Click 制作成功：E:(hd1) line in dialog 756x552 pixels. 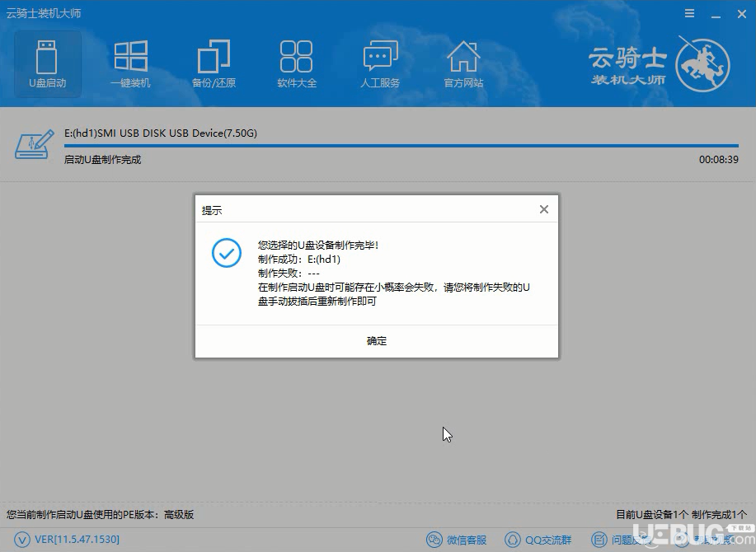click(299, 260)
